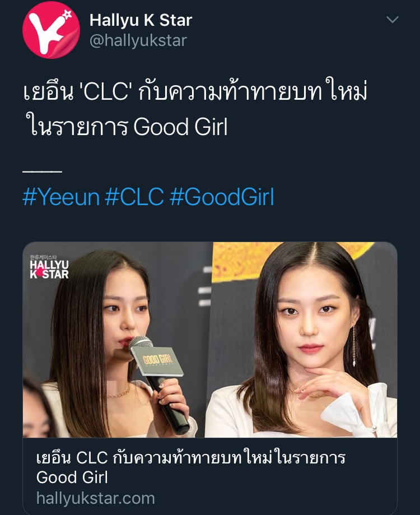The image size is (420, 515).
Task: Open the #CLC hashtag
Action: pyautogui.click(x=134, y=197)
